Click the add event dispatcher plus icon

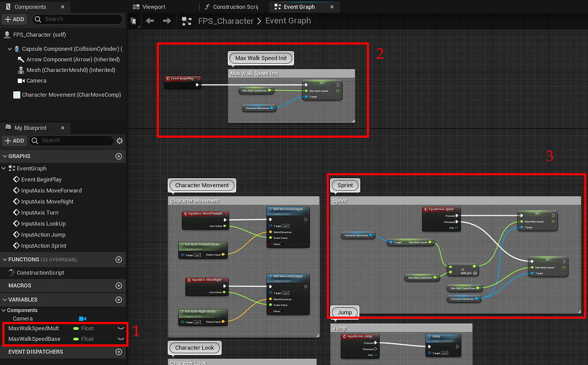tap(119, 352)
